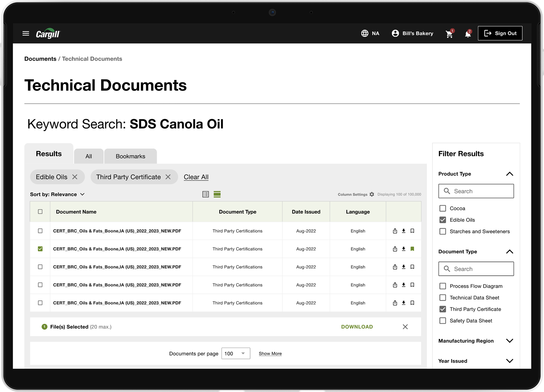Click the Product Type search field
544x392 pixels.
476,191
